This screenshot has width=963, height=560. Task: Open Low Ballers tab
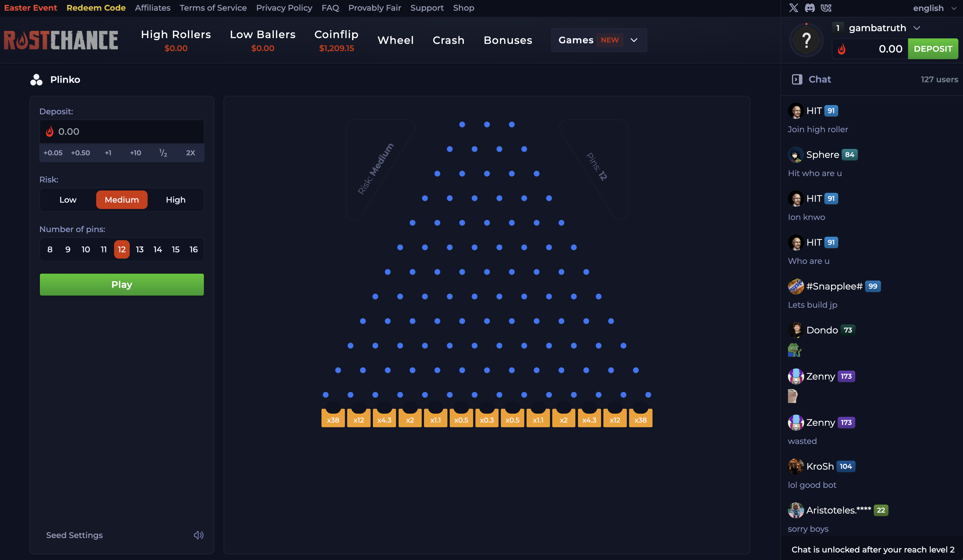tap(263, 40)
